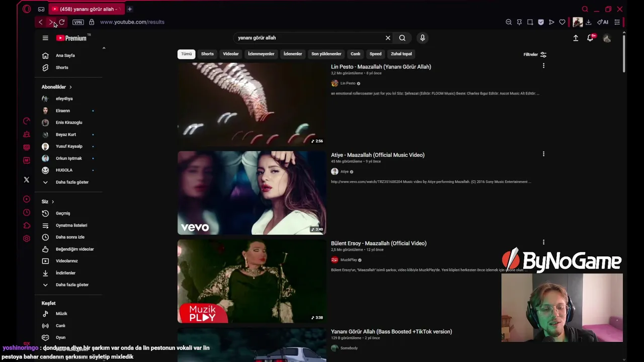Open Yananı Görür Allah Bass Boosted title
Viewport: 644px width, 362px height.
click(391, 332)
